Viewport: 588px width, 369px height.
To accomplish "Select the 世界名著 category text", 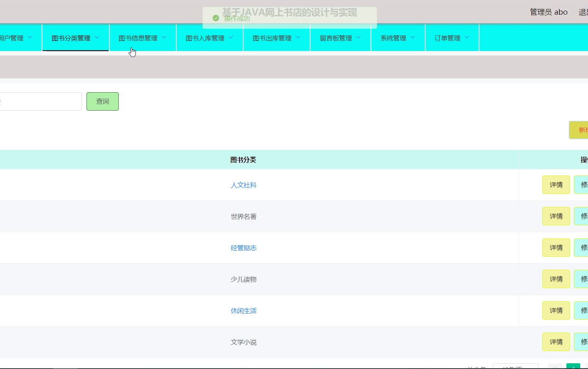I will click(x=244, y=216).
